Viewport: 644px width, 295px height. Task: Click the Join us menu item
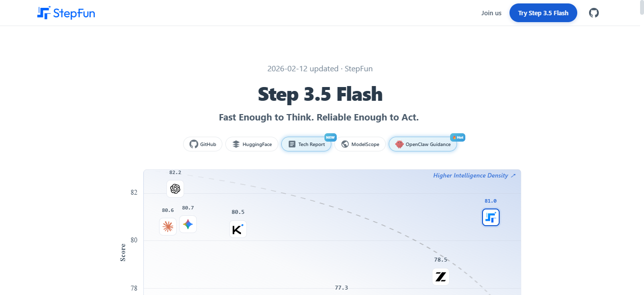pyautogui.click(x=491, y=13)
